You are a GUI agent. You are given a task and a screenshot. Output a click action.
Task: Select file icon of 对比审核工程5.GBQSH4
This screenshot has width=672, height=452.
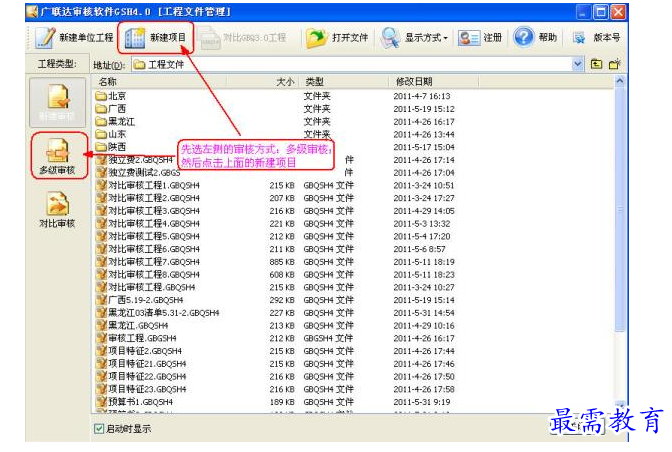pos(101,236)
